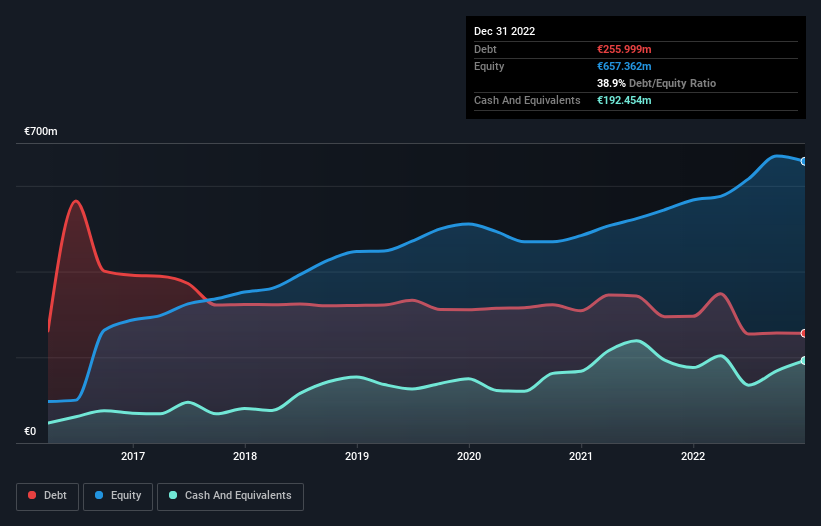Screen dimensions: 821x526
Task: Click Cash And Equivalents label in tooltip
Action: 527,100
